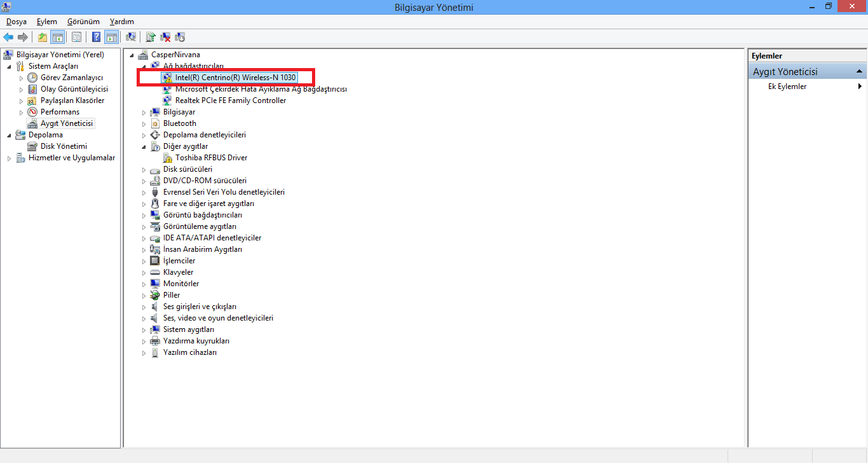868x463 pixels.
Task: Collapse the Diğer aygıtlar category
Action: coord(144,146)
